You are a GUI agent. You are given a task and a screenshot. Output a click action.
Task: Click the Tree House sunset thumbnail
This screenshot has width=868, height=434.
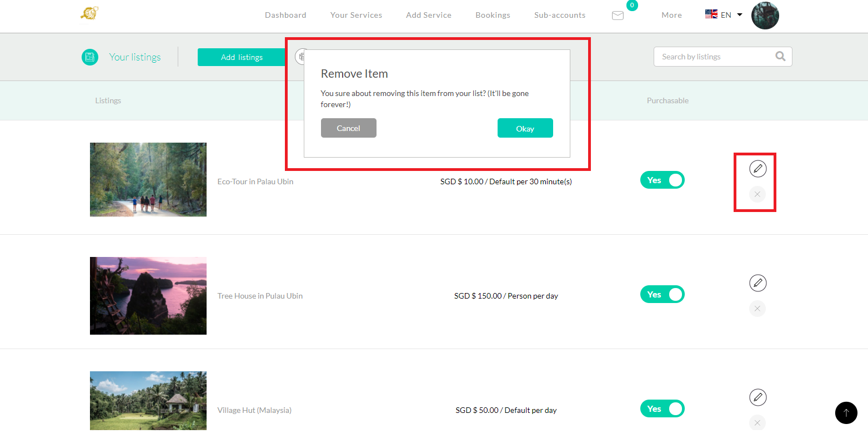148,296
